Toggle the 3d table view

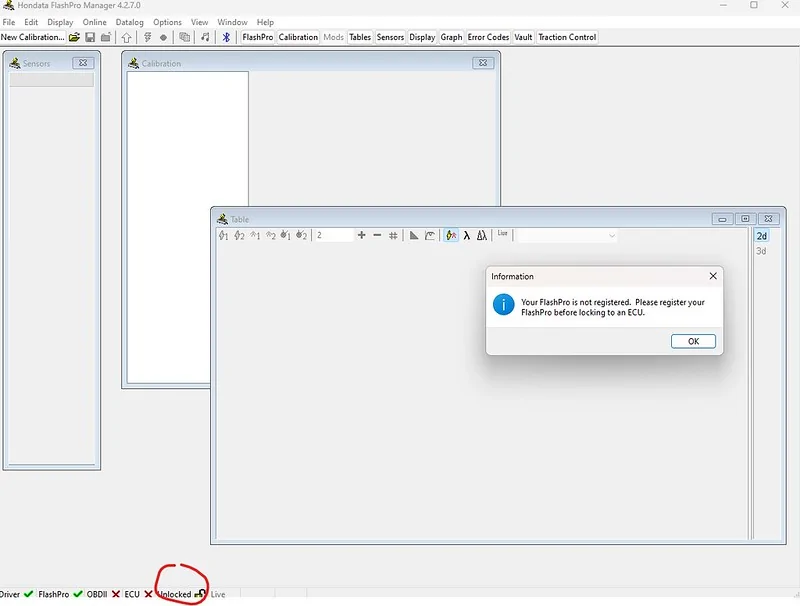pyautogui.click(x=761, y=251)
